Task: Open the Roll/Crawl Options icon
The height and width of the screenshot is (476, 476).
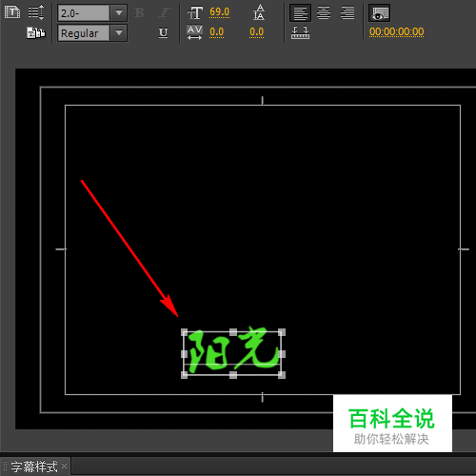Action: pos(36,12)
